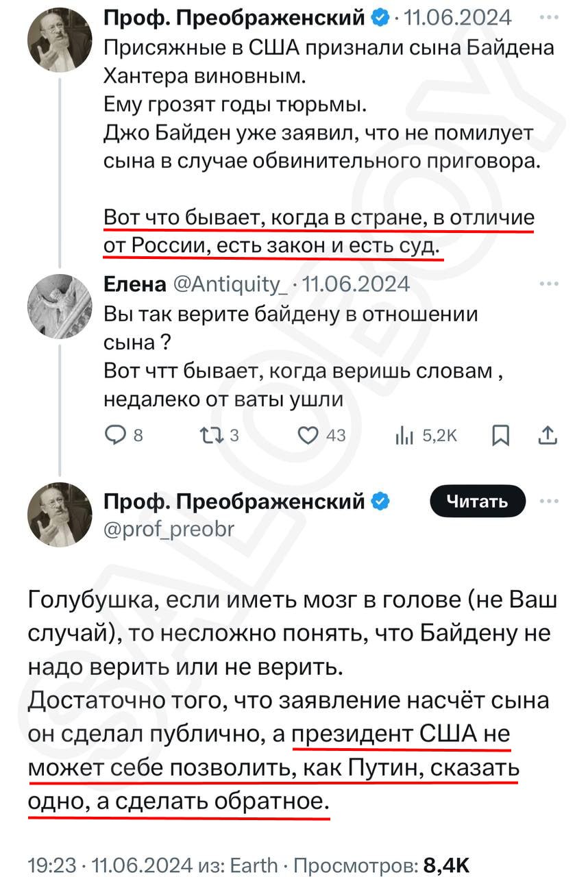Open more options on Елена's reply
The height and width of the screenshot is (877, 588).
(548, 283)
